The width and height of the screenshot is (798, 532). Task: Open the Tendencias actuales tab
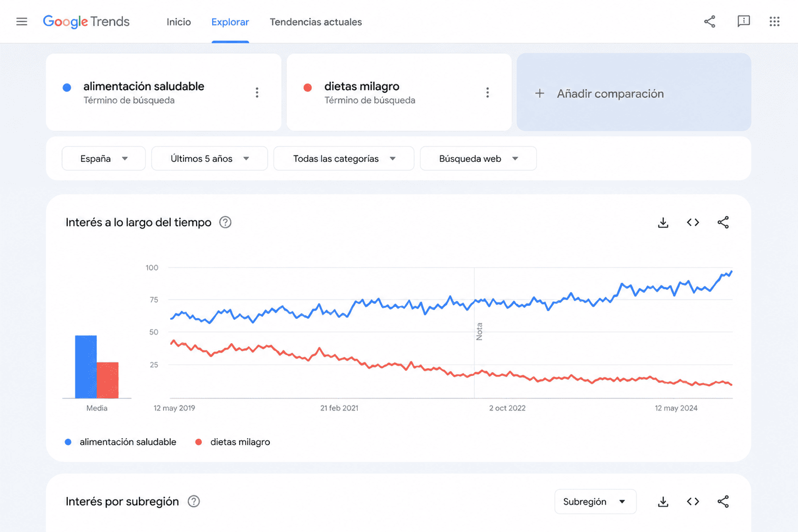(316, 22)
